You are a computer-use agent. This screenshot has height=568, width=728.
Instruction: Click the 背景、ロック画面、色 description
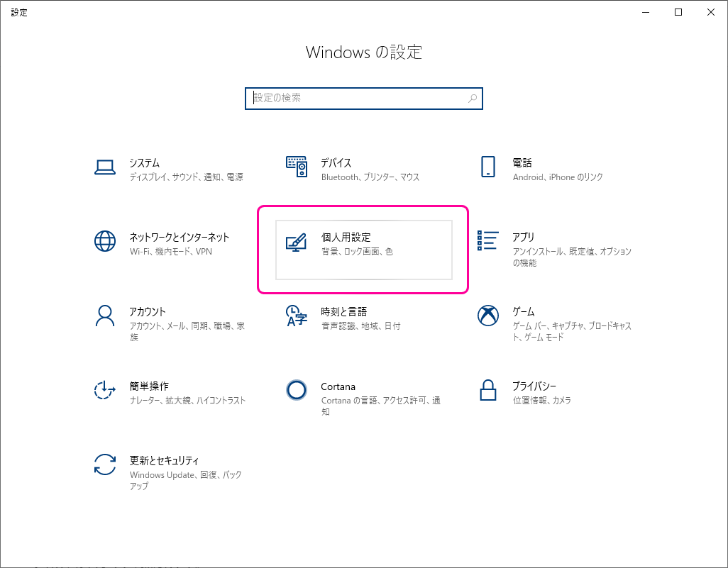[357, 251]
